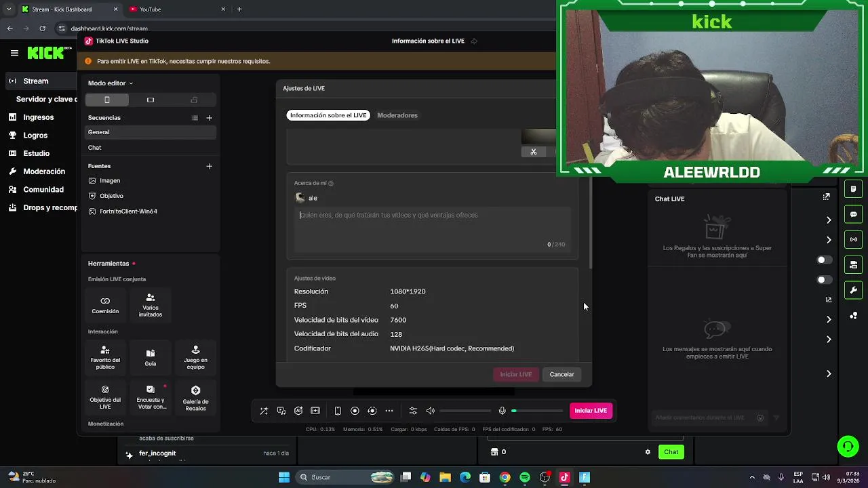Open the music and media icon in toolbar
Viewport: 868px width, 488px height.
pos(281,411)
